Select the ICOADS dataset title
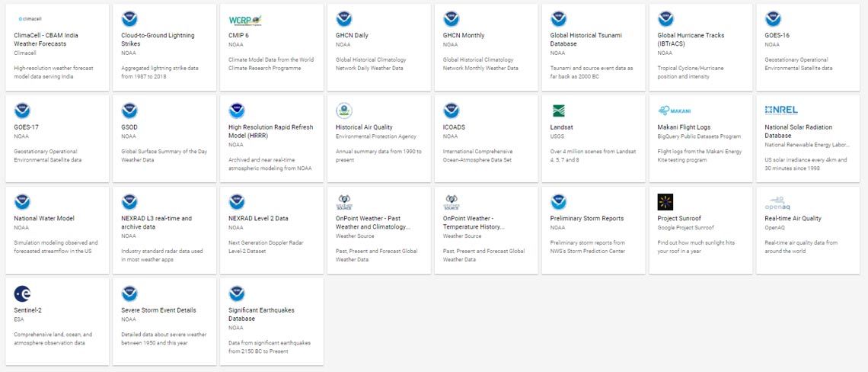Image resolution: width=868 pixels, height=372 pixels. point(455,127)
